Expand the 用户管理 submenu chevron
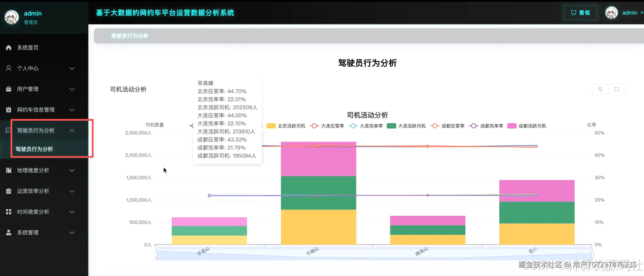644x276 pixels. pyautogui.click(x=72, y=89)
